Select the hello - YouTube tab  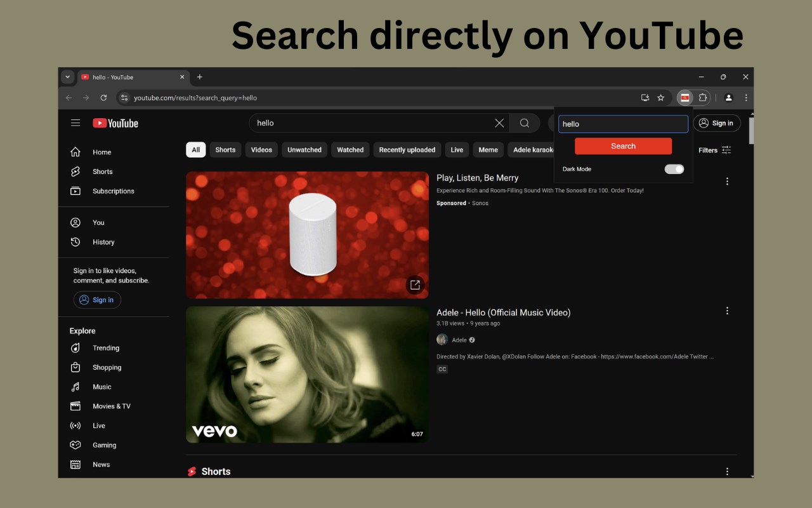[133, 77]
